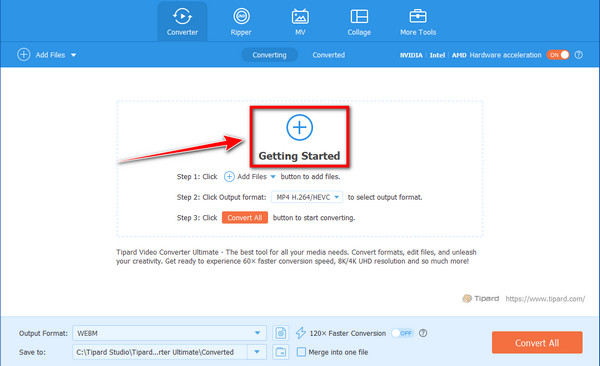600x366 pixels.
Task: Click the Intel label in the acceleration bar
Action: [437, 55]
